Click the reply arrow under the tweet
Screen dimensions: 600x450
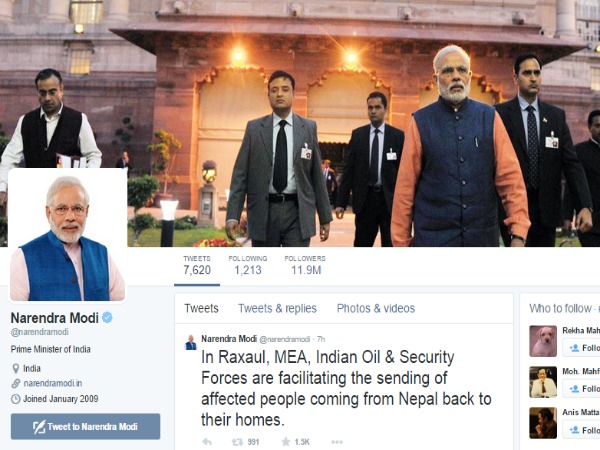(207, 442)
